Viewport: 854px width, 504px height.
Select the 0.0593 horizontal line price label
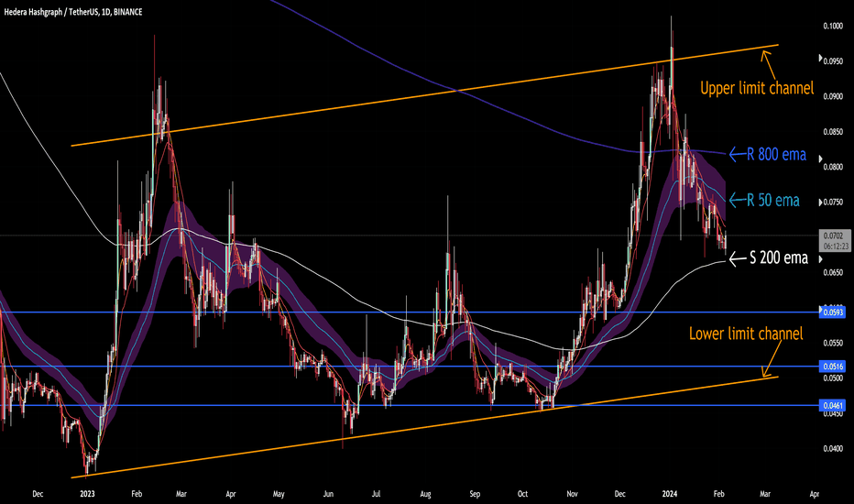[833, 312]
